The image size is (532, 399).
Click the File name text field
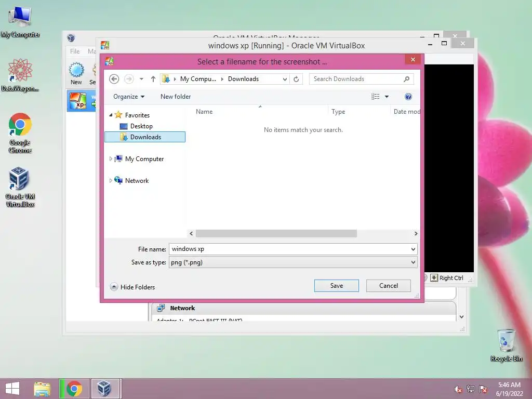point(289,249)
